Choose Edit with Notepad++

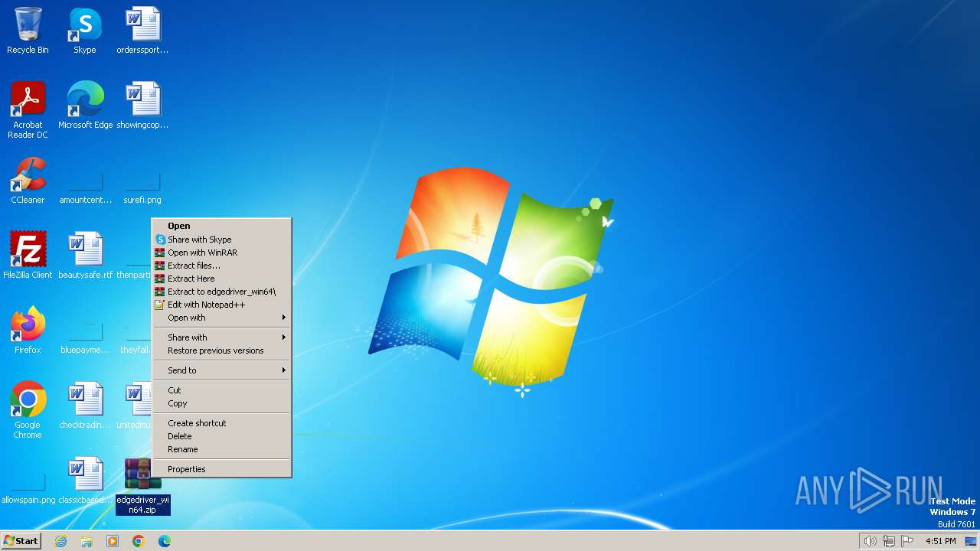tap(222, 305)
